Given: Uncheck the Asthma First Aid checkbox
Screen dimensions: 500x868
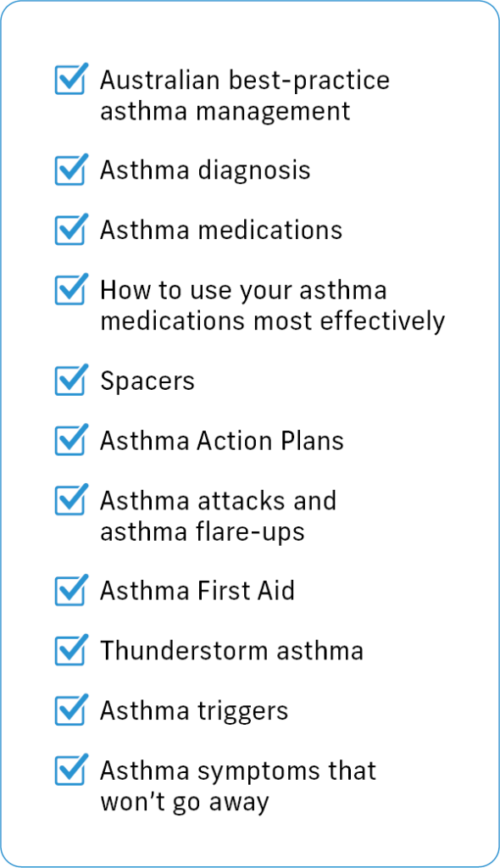Looking at the screenshot, I should pyautogui.click(x=70, y=591).
